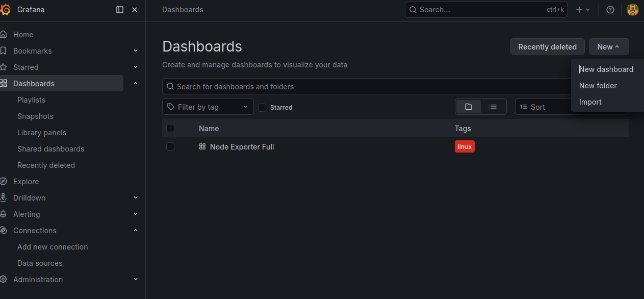The height and width of the screenshot is (299, 644).
Task: Click the Explore compass icon
Action: tap(4, 182)
